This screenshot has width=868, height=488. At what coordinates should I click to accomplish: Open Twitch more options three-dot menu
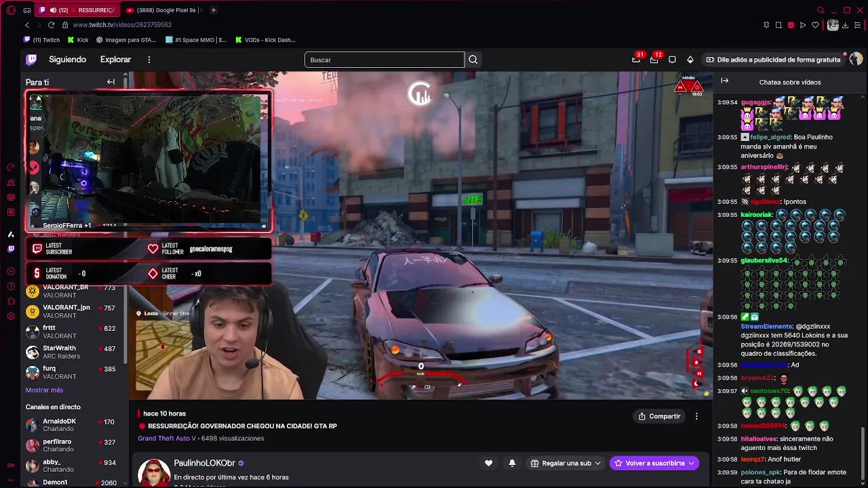coord(149,60)
